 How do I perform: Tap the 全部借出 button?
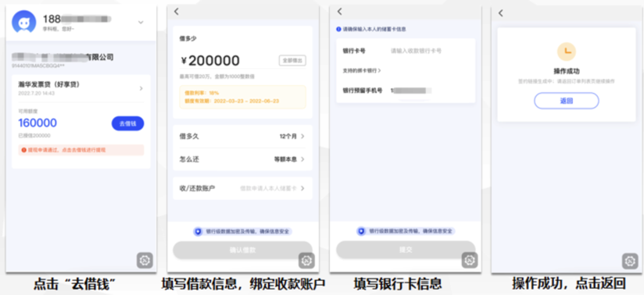click(292, 60)
